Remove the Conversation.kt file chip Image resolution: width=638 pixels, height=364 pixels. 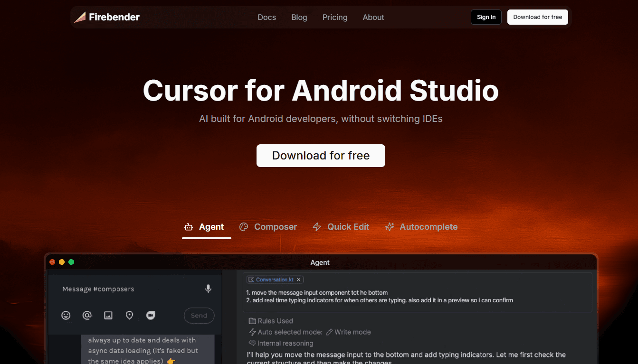(298, 280)
